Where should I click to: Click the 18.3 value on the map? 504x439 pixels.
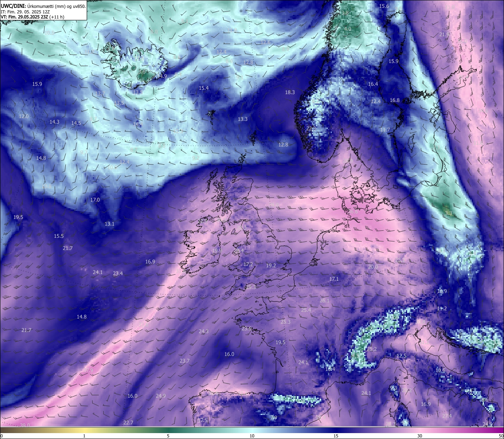[290, 92]
